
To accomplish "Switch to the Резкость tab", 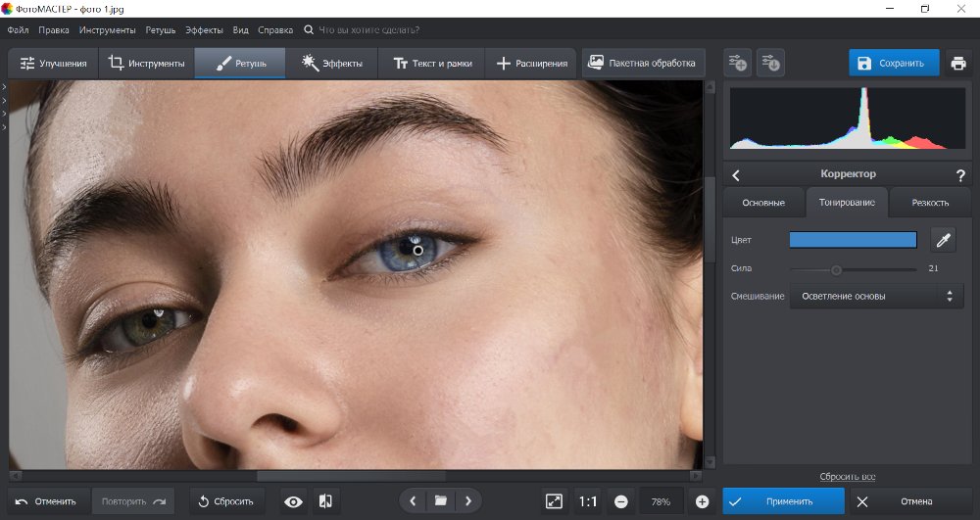I will (929, 203).
